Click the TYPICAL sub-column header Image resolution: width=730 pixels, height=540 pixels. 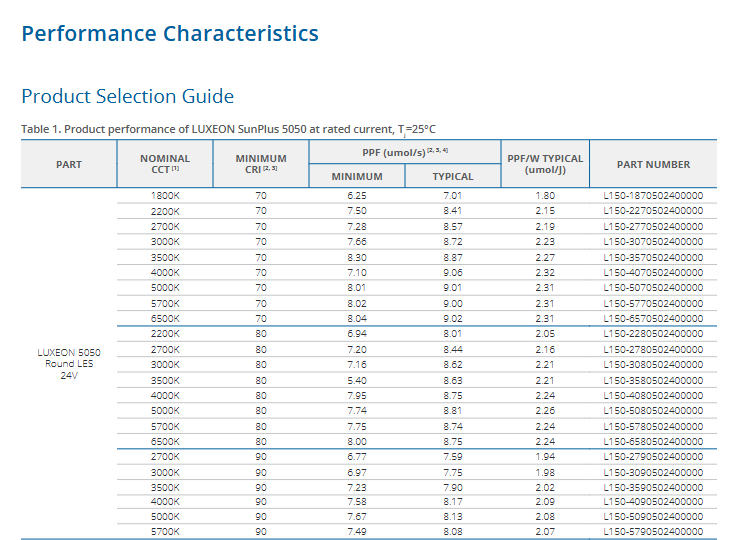pyautogui.click(x=452, y=177)
